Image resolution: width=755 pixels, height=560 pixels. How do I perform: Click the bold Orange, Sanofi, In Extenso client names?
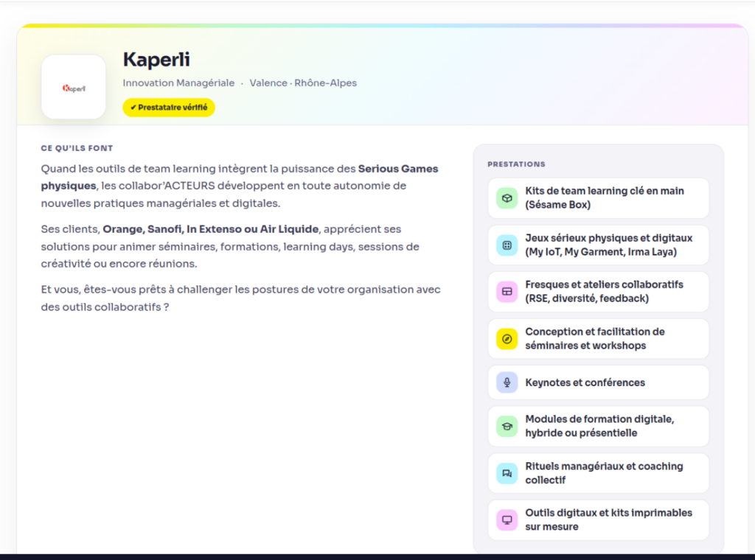(210, 229)
